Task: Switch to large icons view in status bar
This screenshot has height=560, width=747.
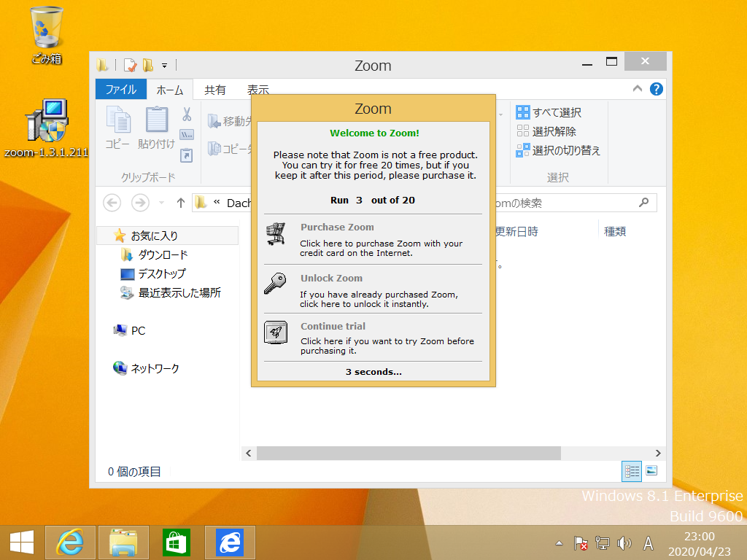Action: 651,471
